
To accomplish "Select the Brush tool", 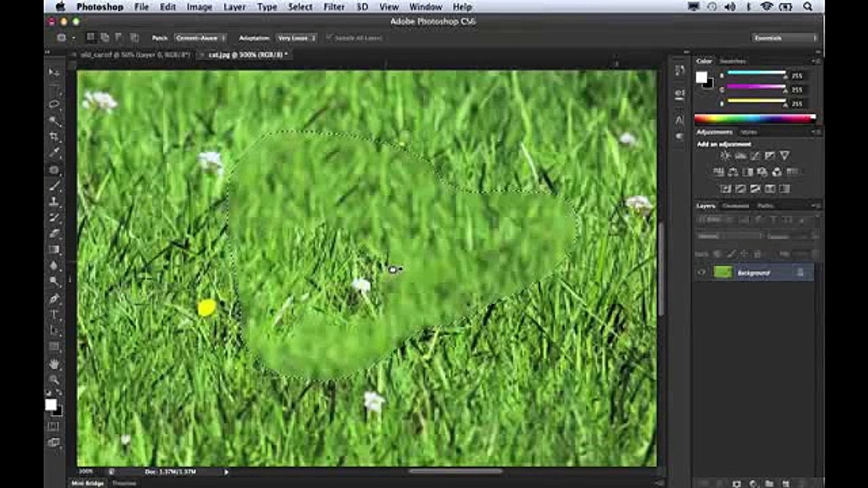I will coord(54,186).
